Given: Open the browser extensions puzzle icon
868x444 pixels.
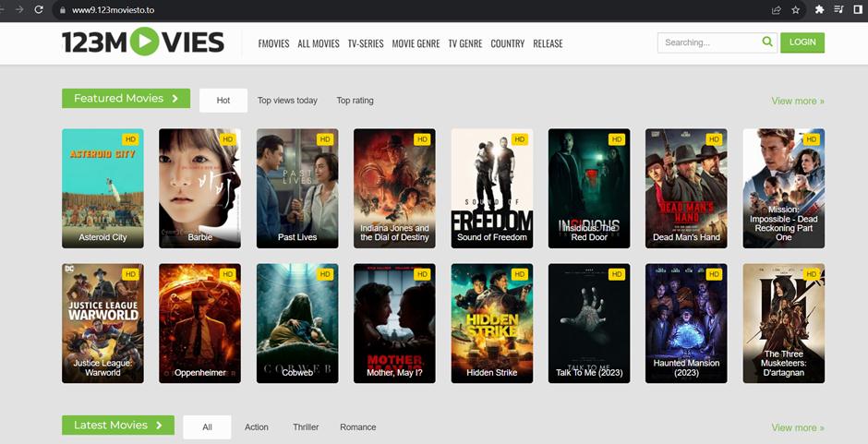Looking at the screenshot, I should [819, 9].
